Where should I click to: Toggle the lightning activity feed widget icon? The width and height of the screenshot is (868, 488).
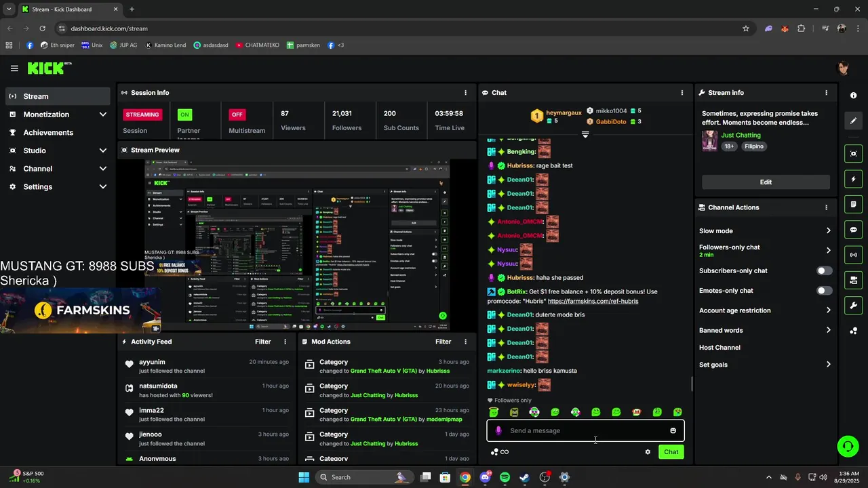click(x=854, y=179)
